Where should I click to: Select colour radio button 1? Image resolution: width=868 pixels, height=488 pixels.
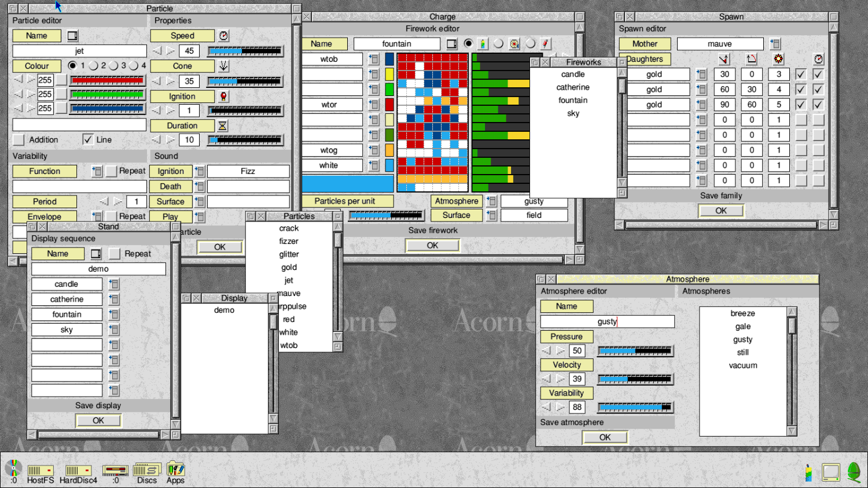(x=72, y=65)
